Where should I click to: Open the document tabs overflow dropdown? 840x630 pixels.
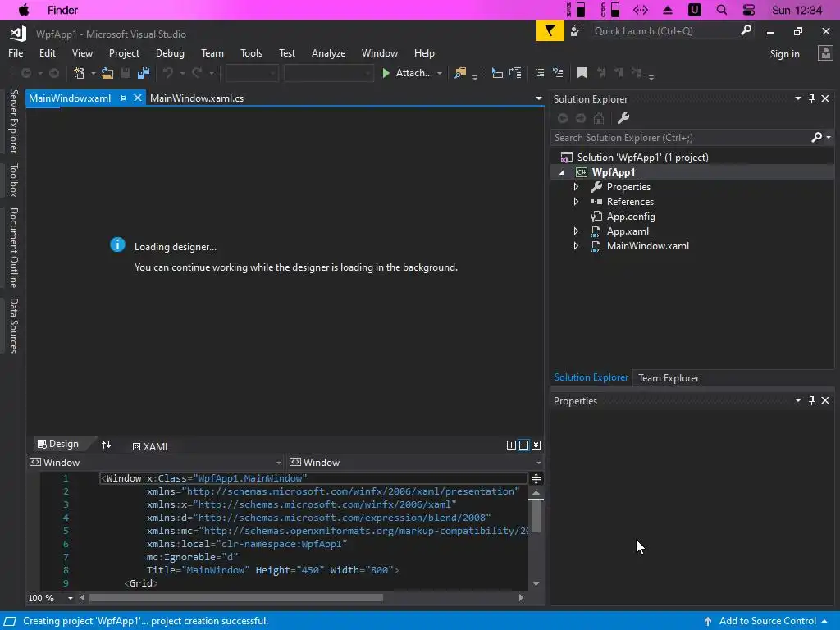tap(538, 98)
